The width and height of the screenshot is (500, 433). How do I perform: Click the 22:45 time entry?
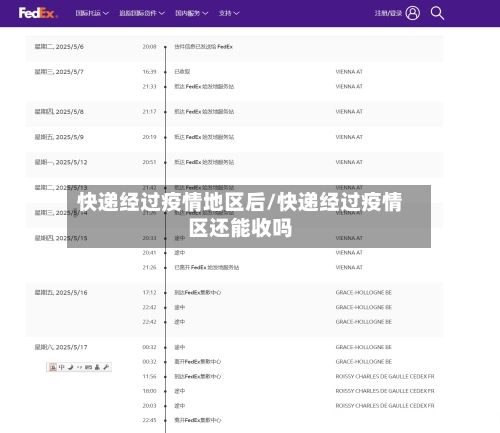[x=149, y=420]
